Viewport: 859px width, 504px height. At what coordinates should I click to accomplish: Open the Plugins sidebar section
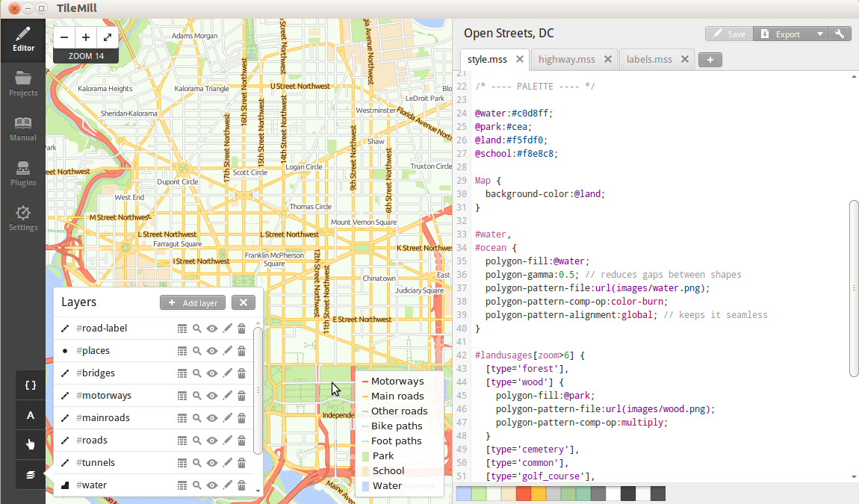[23, 172]
